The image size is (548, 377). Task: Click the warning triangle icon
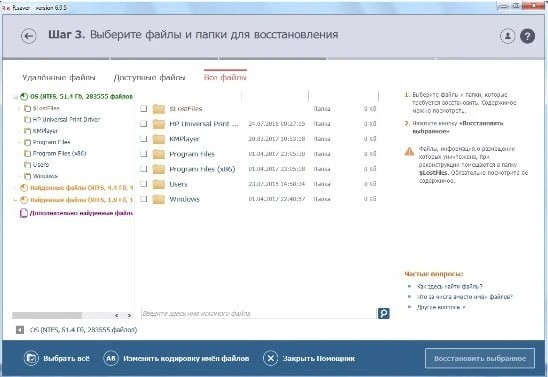(x=409, y=152)
